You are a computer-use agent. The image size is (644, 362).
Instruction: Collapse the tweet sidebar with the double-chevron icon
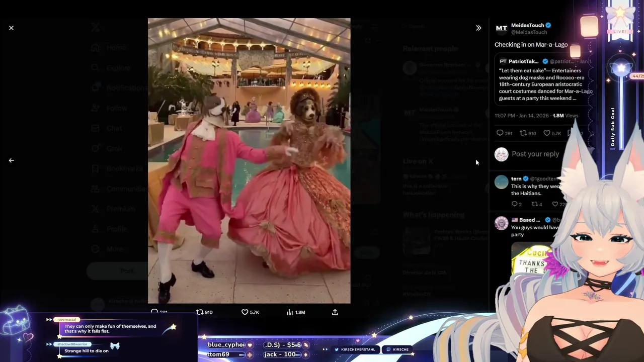[x=478, y=28]
